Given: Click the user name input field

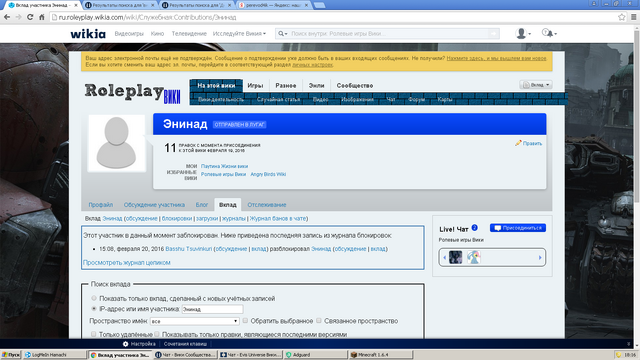Looking at the screenshot, I should [x=212, y=309].
